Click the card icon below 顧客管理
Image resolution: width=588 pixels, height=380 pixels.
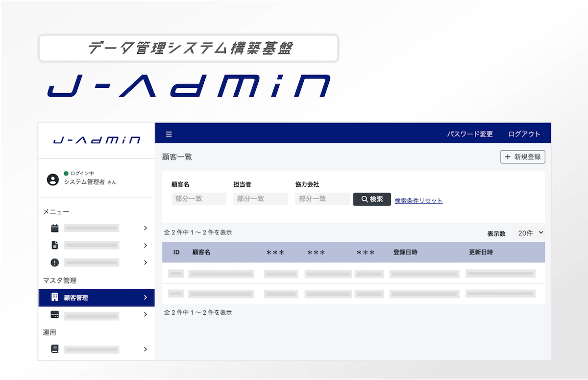pyautogui.click(x=54, y=314)
